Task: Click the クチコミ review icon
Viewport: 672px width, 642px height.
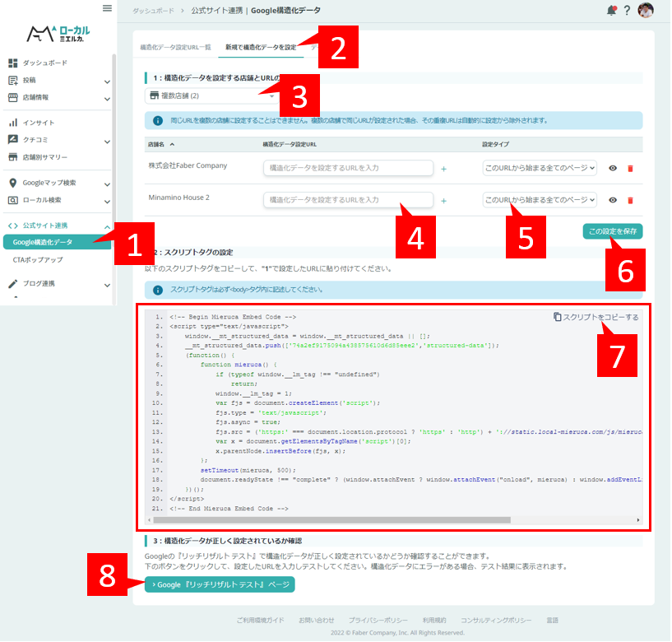Action: [x=13, y=140]
